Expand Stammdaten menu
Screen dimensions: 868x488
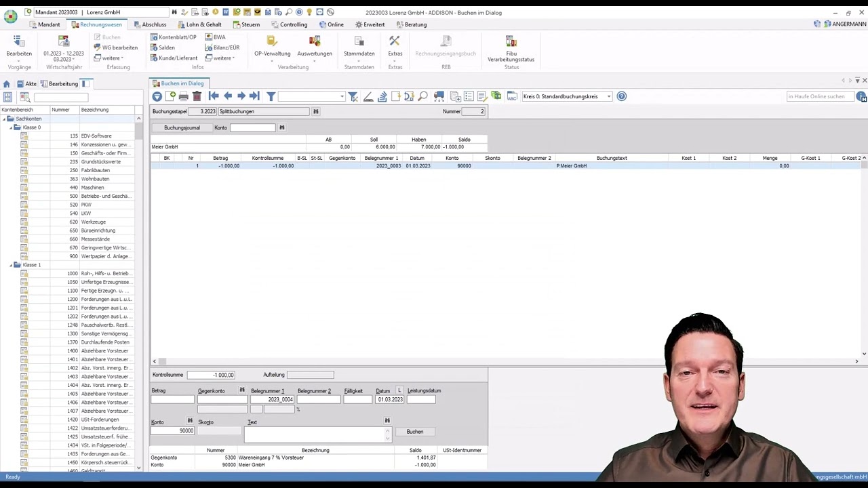359,49
